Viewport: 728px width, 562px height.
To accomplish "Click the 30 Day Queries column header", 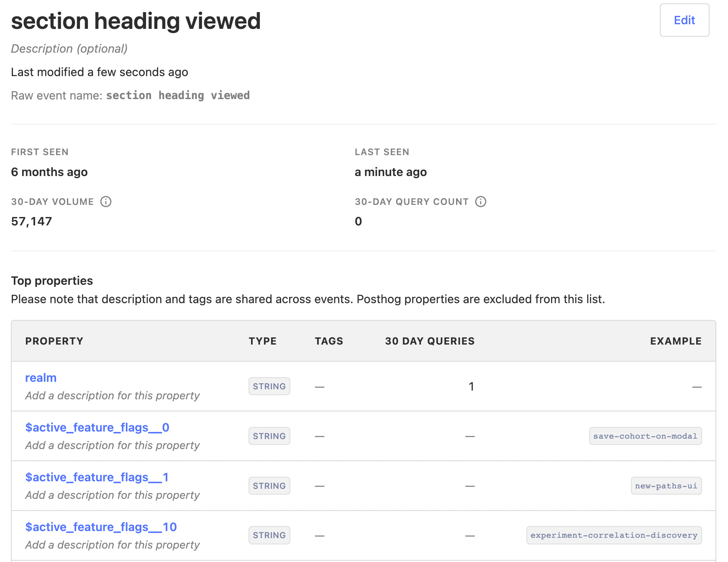I will click(429, 341).
